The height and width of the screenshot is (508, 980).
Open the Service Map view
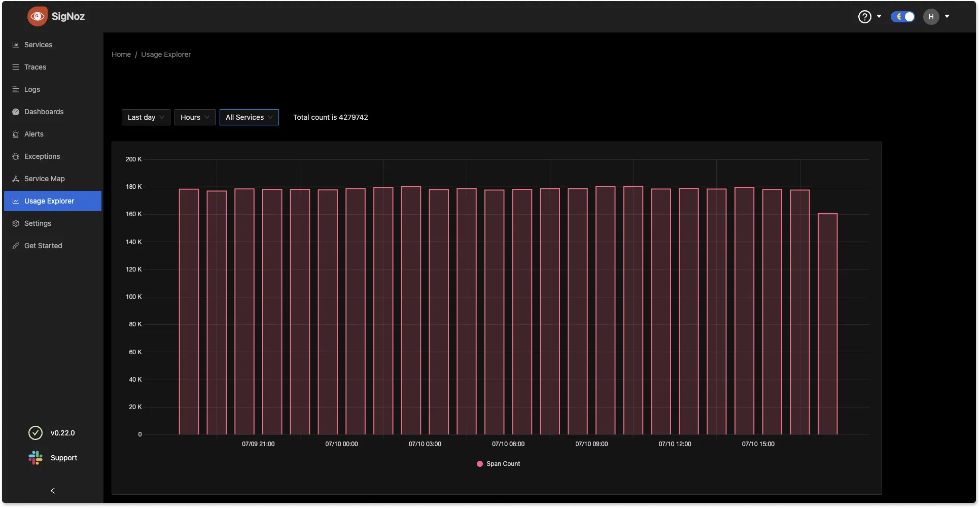(44, 178)
